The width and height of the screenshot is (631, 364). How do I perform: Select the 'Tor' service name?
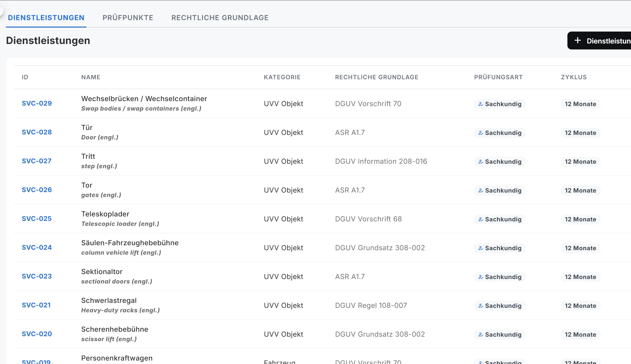click(x=87, y=185)
